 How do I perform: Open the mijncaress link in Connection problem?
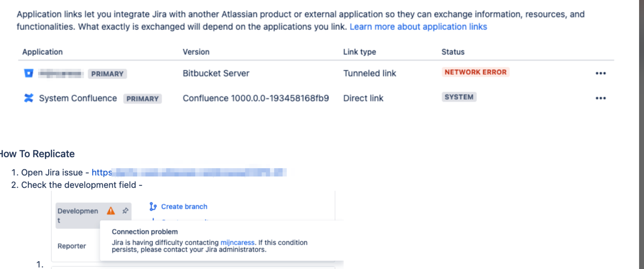tap(237, 243)
